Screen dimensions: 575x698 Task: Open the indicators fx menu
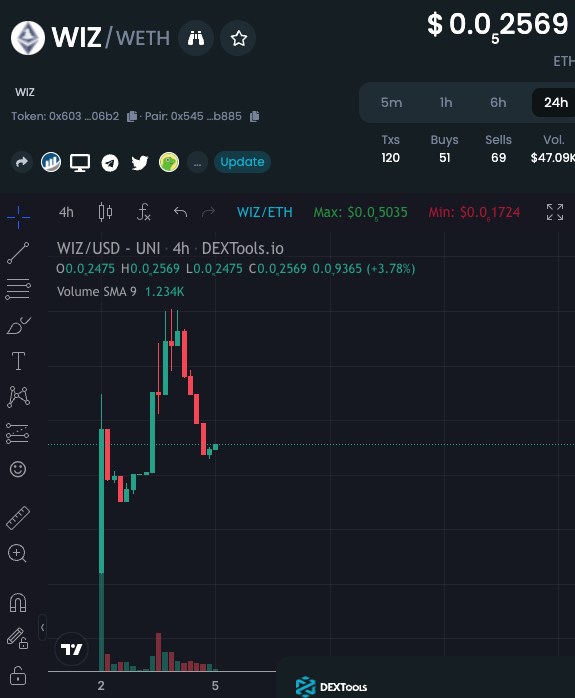click(x=143, y=212)
